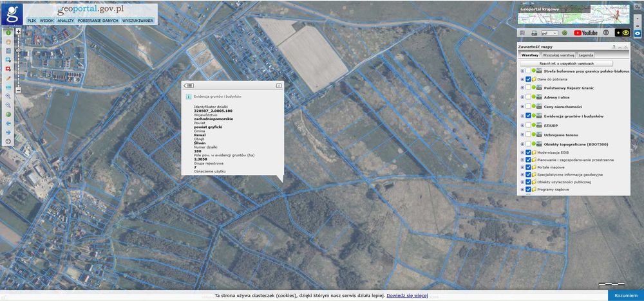The height and width of the screenshot is (301, 644).
Task: Go to previous map view arrow
Action: (8, 123)
